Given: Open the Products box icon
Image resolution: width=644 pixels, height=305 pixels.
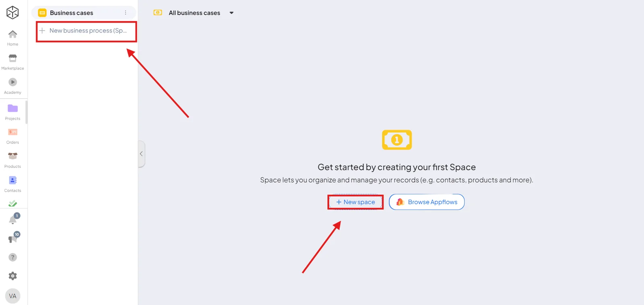Looking at the screenshot, I should [12, 156].
